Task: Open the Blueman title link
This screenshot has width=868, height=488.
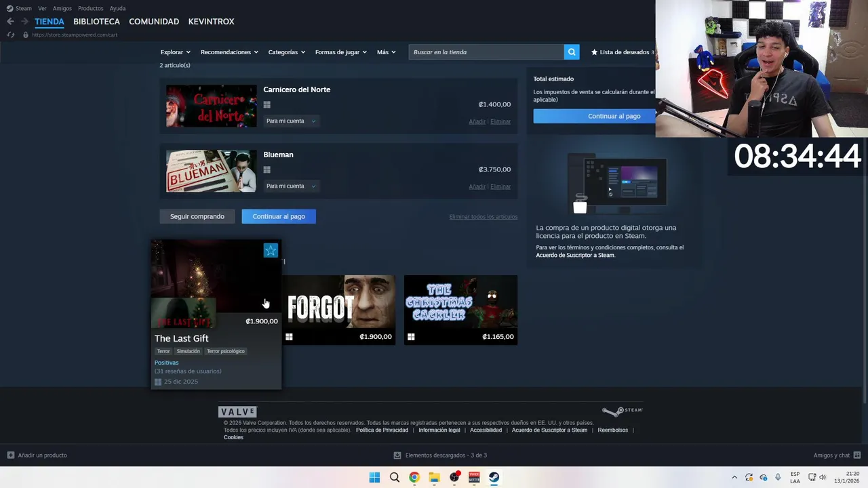Action: [278, 155]
